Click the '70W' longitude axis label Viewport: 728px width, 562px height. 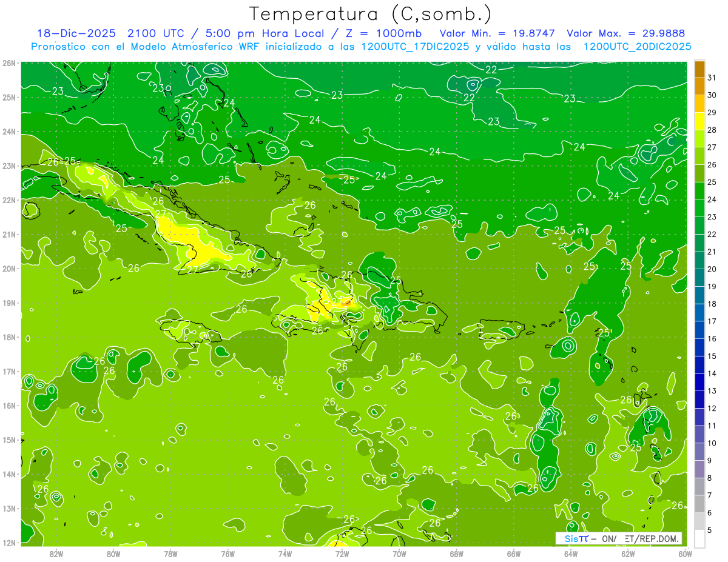click(x=399, y=554)
